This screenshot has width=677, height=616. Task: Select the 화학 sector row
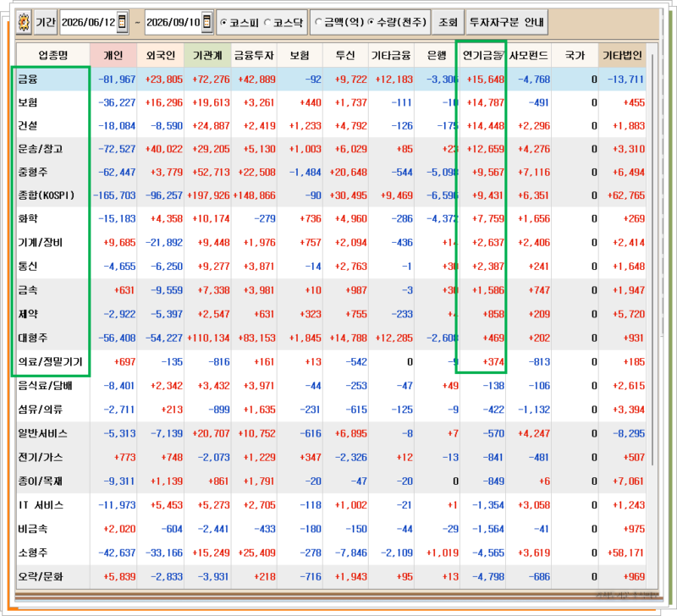pyautogui.click(x=331, y=218)
